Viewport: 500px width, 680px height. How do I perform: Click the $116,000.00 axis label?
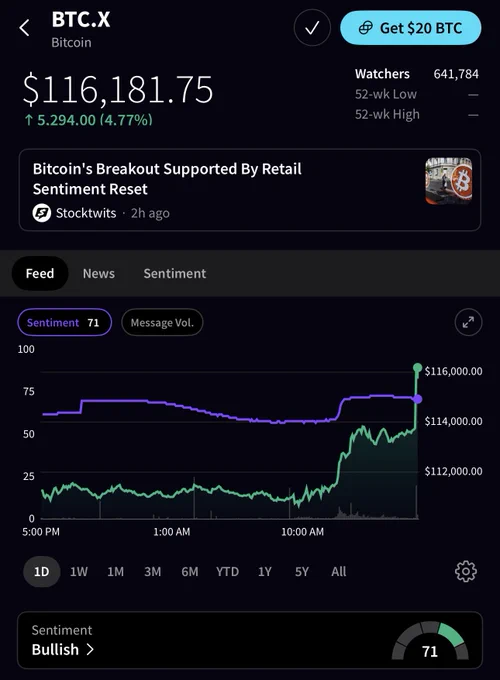click(x=453, y=371)
